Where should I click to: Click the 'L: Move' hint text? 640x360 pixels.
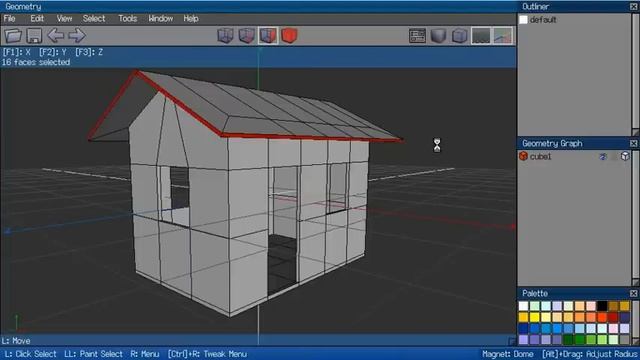tap(16, 341)
